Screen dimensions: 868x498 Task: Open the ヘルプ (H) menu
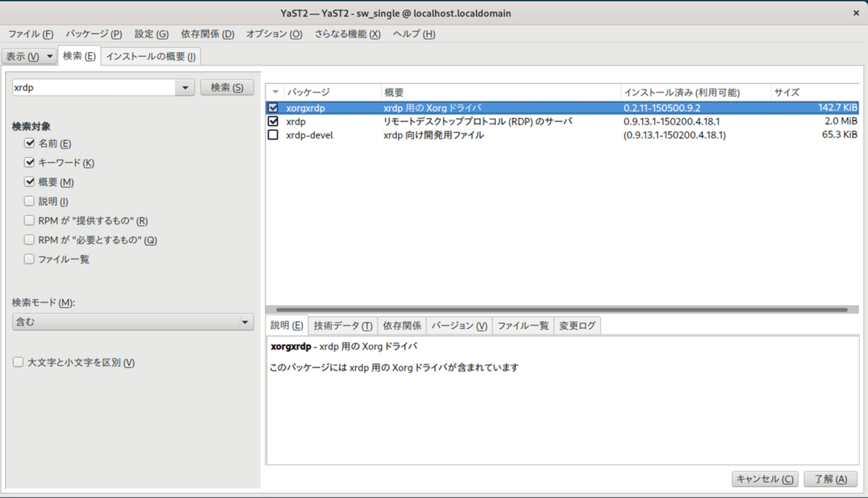[414, 34]
